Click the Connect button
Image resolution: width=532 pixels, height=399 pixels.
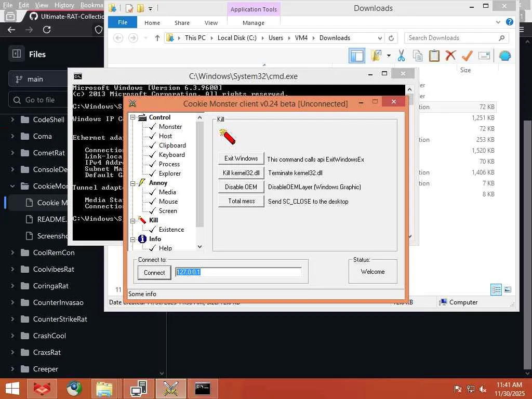pyautogui.click(x=154, y=272)
